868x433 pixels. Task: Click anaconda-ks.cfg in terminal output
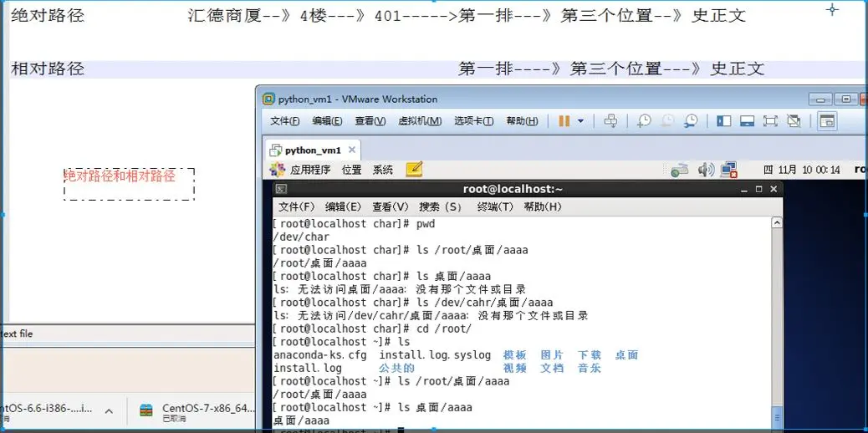point(320,355)
